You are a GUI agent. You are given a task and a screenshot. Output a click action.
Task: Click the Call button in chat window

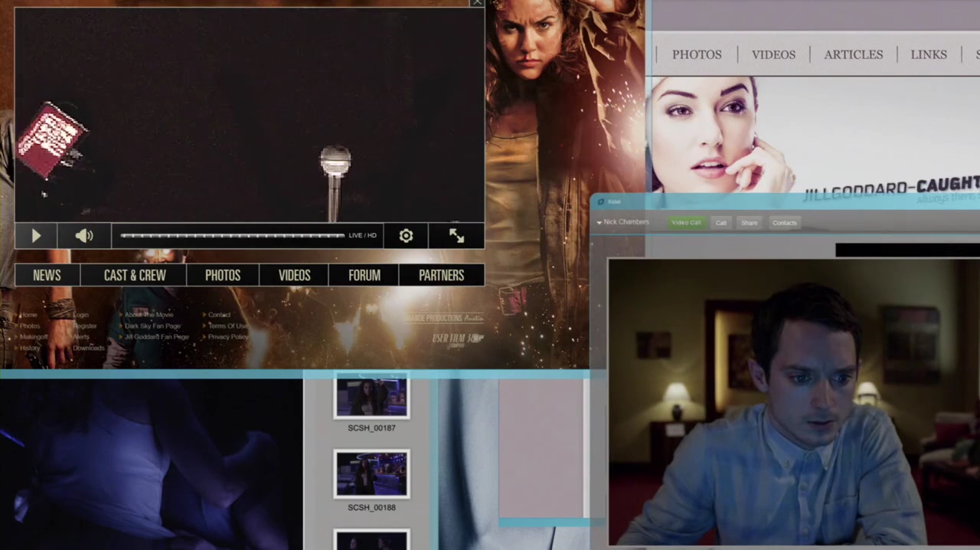(721, 223)
